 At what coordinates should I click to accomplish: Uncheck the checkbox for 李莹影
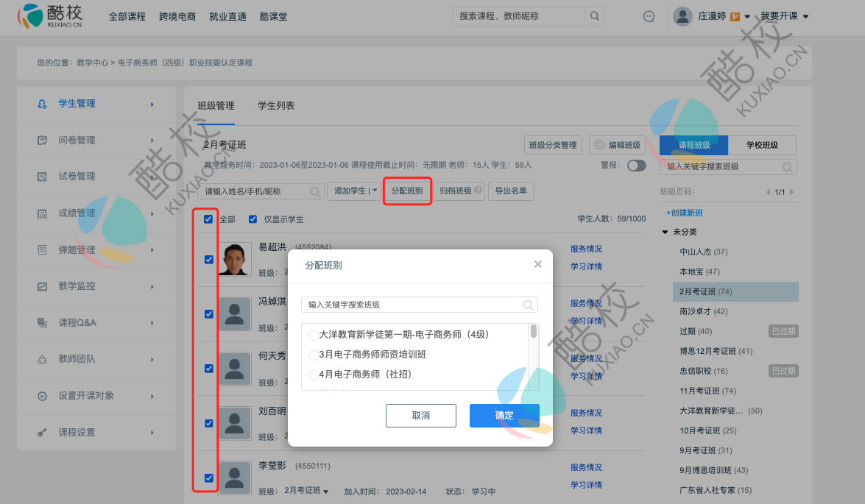209,478
